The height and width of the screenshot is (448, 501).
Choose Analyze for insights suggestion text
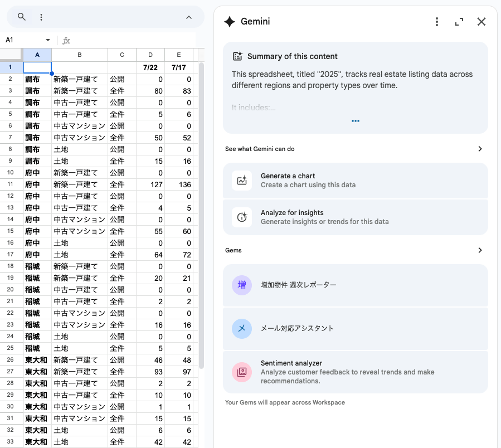pyautogui.click(x=325, y=217)
